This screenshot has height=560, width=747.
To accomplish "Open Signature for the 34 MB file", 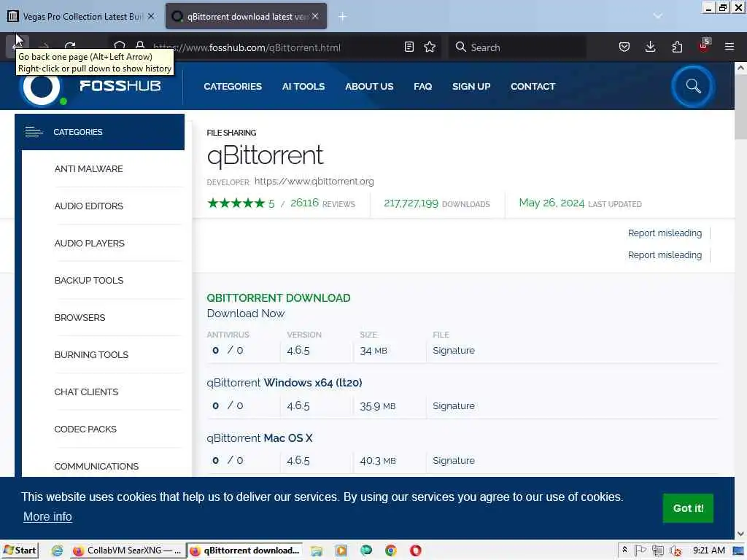I will pyautogui.click(x=454, y=350).
